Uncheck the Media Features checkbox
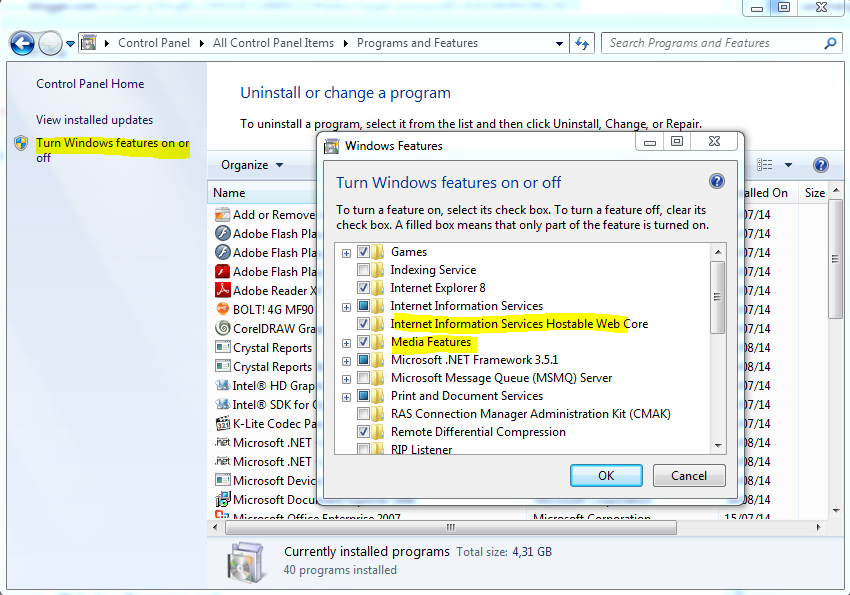 [363, 342]
